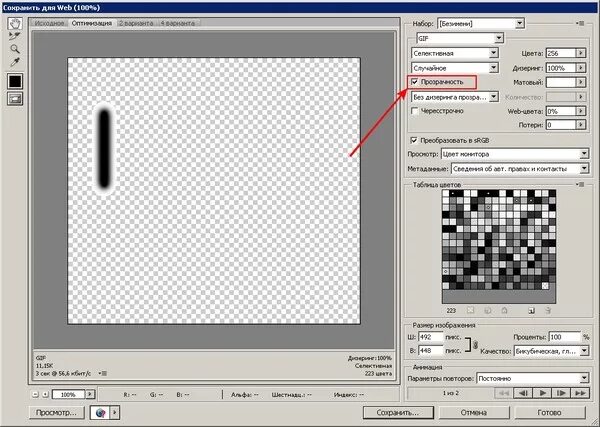
Task: Toggle slices visibility button
Action: tap(15, 99)
